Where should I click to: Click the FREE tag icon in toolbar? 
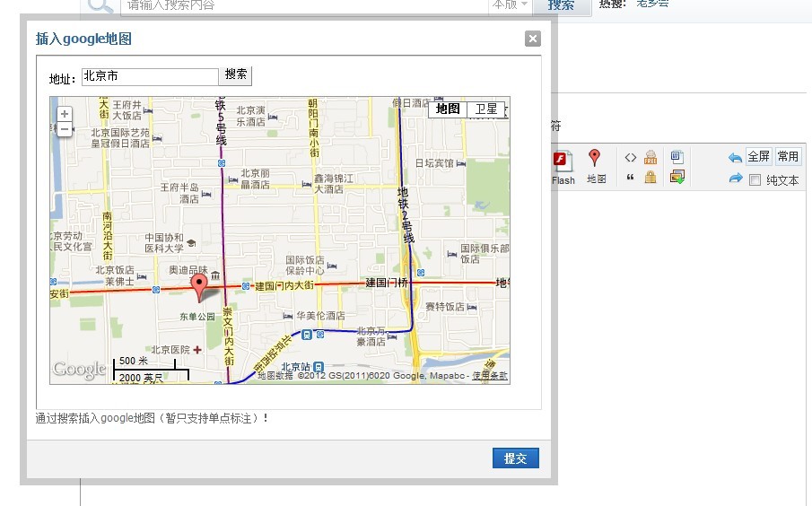(650, 157)
